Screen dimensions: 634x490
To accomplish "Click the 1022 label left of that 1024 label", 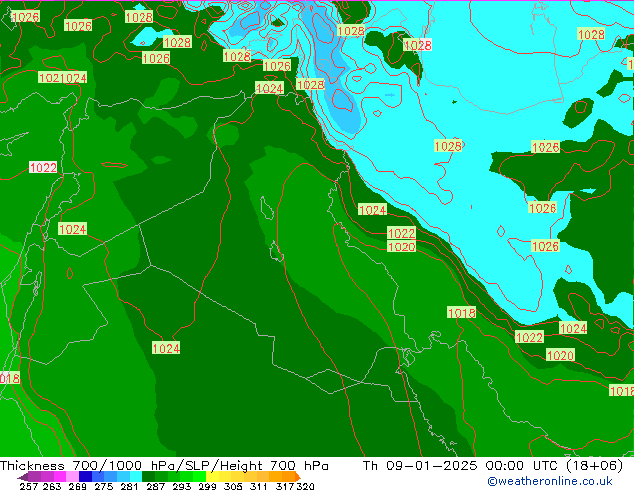I will tap(529, 337).
